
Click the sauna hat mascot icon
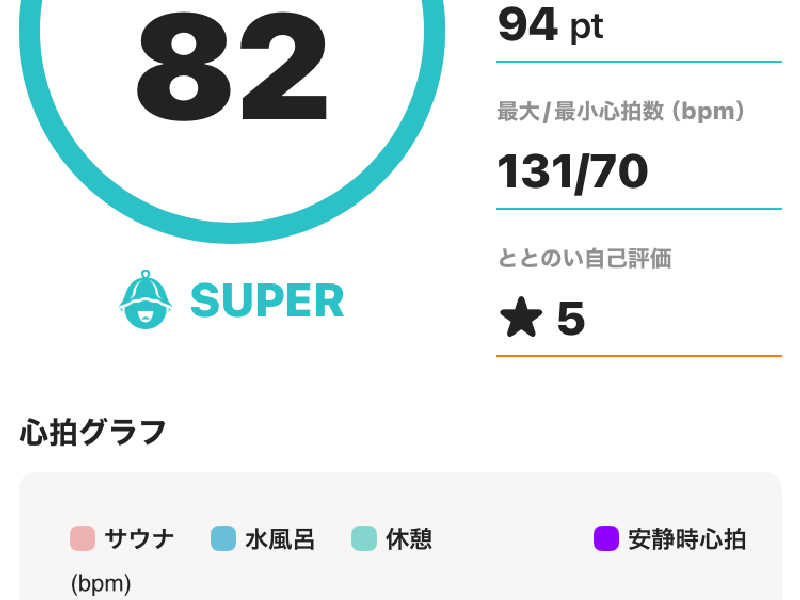tap(145, 299)
